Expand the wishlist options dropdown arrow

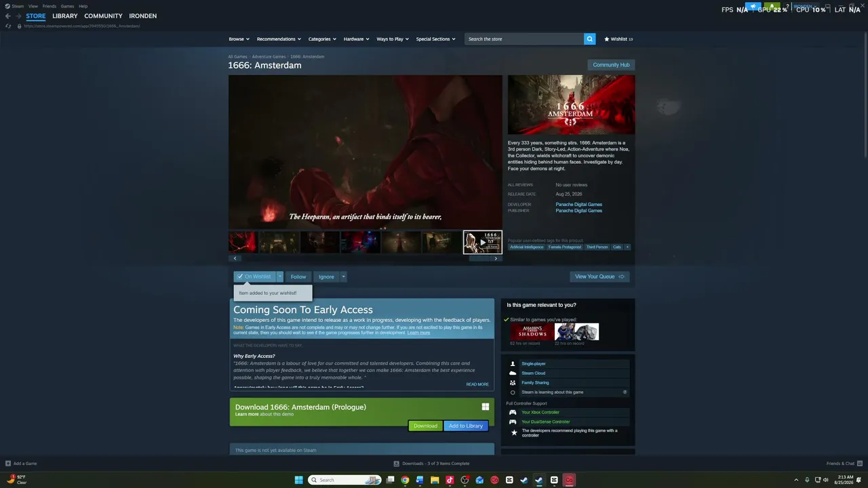(279, 277)
